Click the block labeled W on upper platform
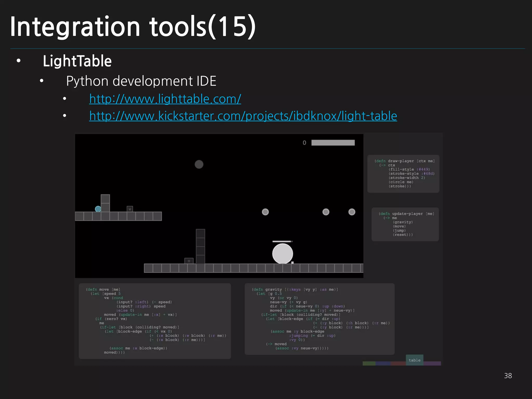 point(130,209)
